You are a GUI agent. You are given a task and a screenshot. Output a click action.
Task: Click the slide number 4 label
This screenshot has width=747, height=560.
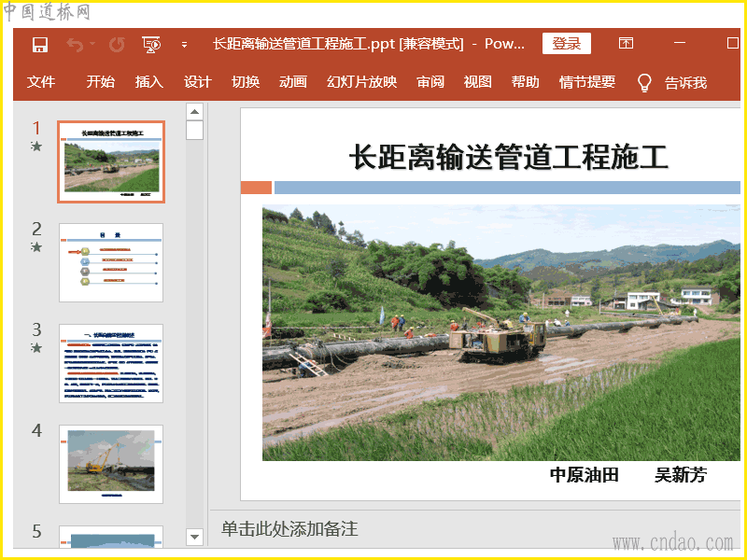click(x=36, y=431)
